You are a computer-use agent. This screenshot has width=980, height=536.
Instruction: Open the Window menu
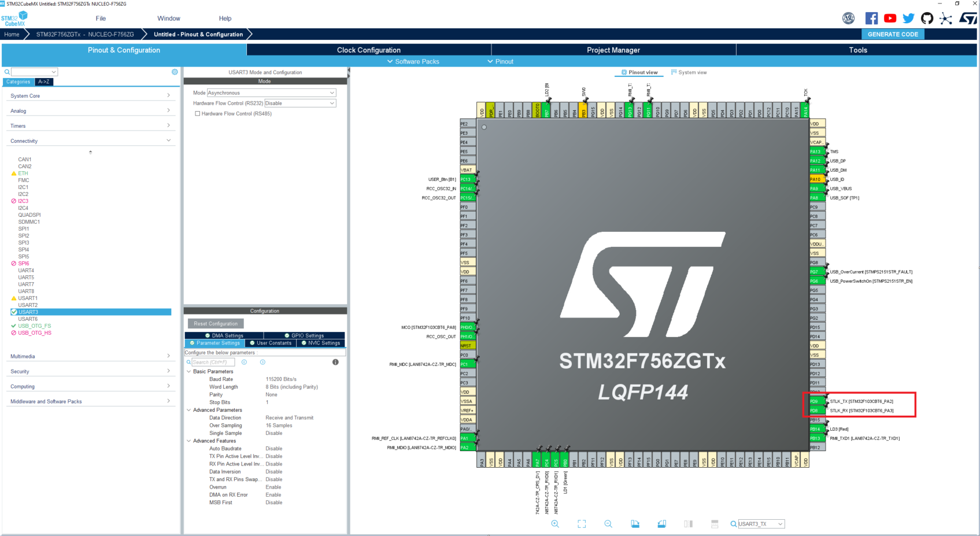(x=168, y=18)
